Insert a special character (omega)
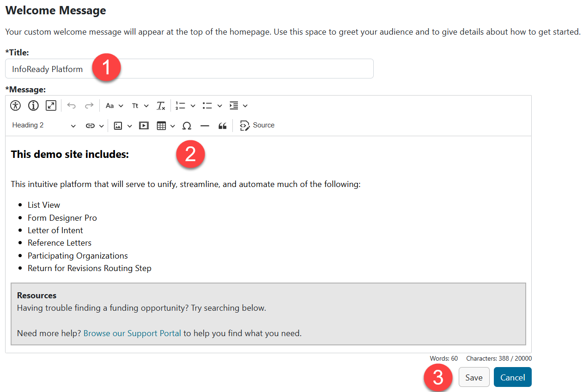 pyautogui.click(x=187, y=126)
